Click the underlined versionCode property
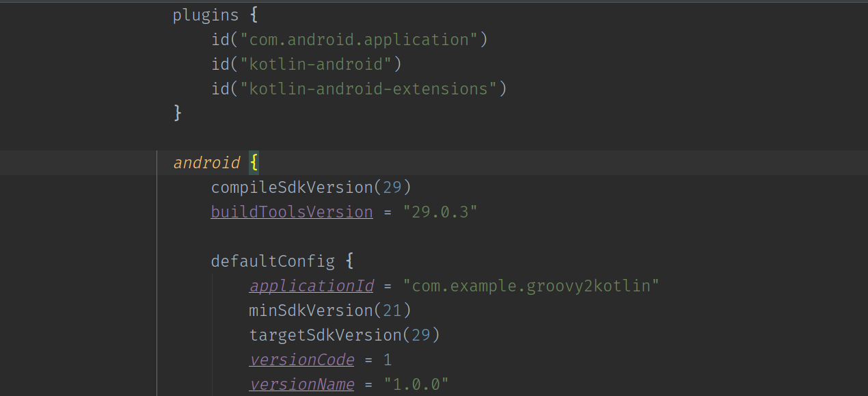The image size is (868, 396). click(301, 359)
